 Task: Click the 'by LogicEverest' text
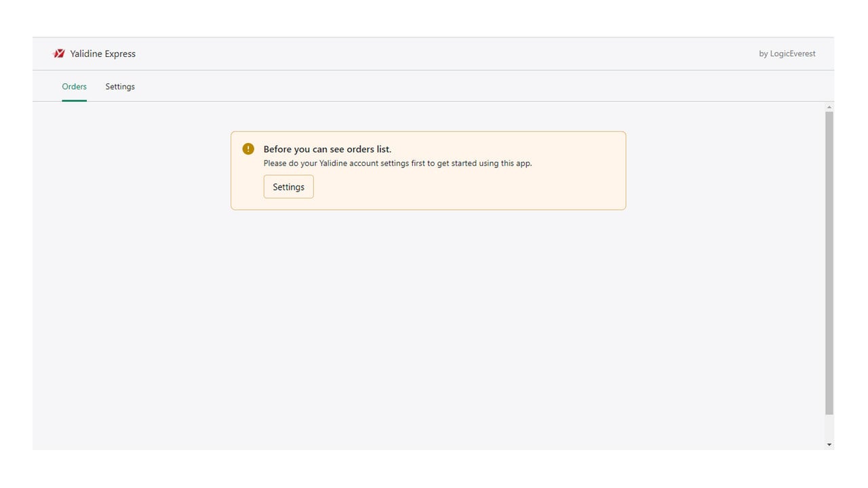pyautogui.click(x=787, y=54)
